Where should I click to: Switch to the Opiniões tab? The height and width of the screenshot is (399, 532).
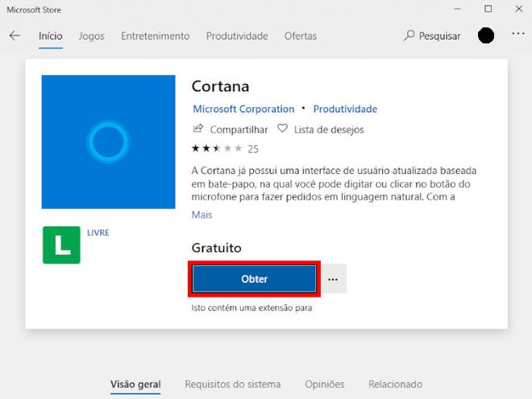[325, 384]
